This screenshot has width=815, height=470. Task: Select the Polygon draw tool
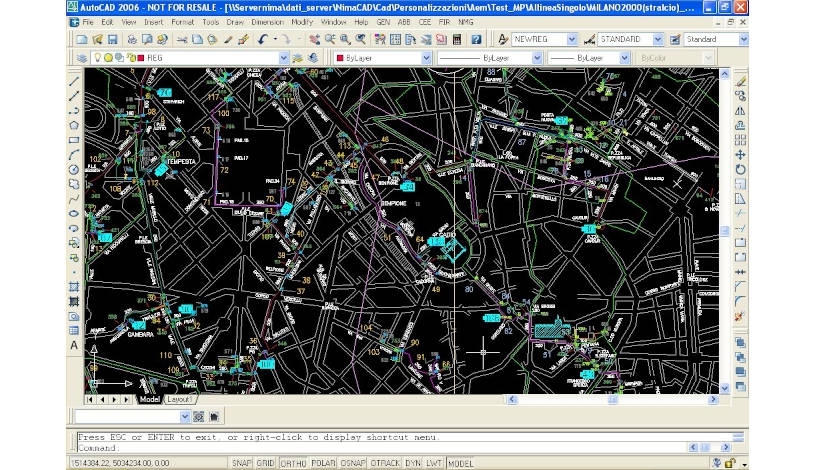74,125
